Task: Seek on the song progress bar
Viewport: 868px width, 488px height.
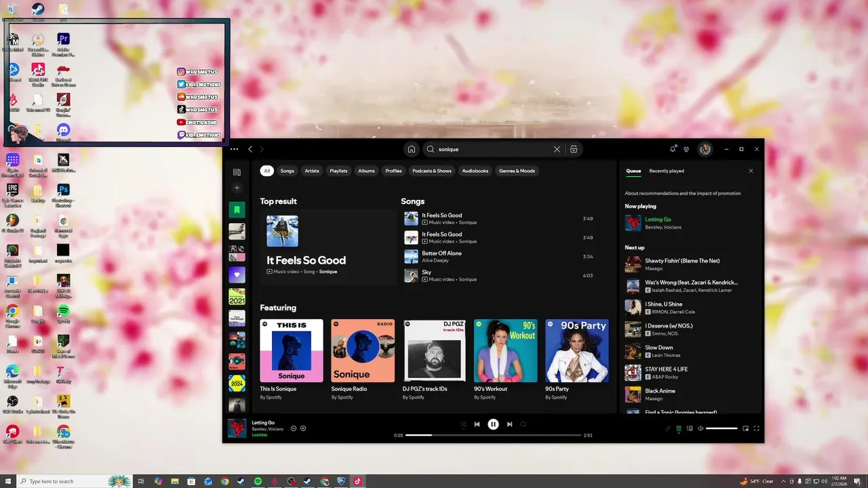Action: [493, 435]
